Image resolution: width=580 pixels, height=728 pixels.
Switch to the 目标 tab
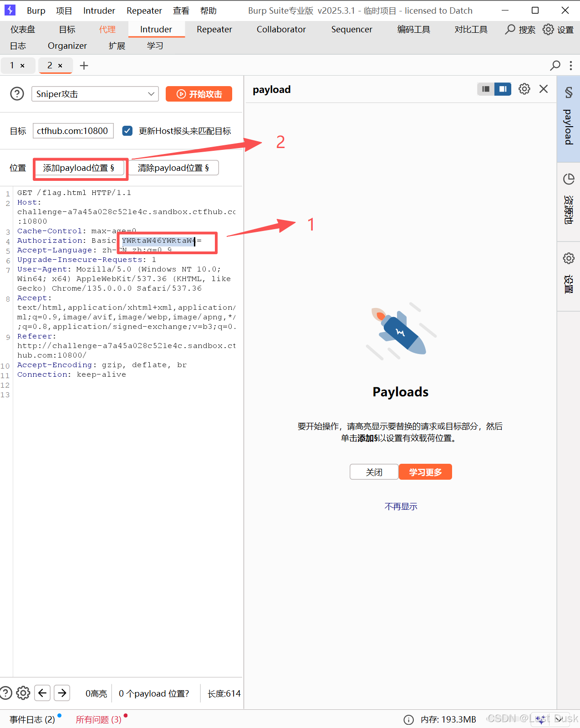point(67,29)
